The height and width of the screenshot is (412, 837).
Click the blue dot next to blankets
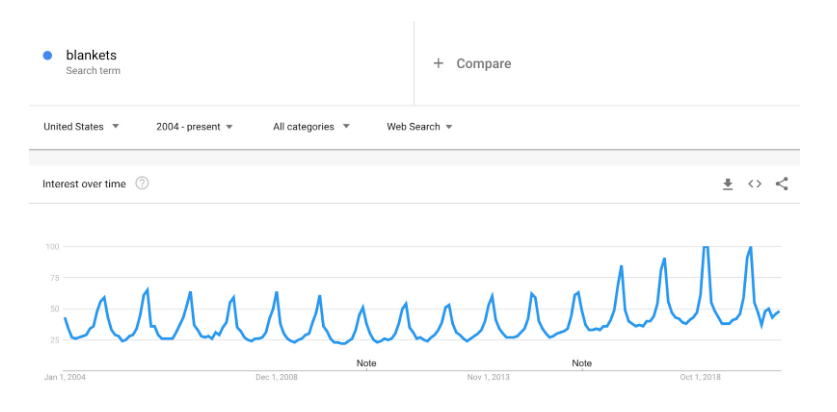[47, 56]
